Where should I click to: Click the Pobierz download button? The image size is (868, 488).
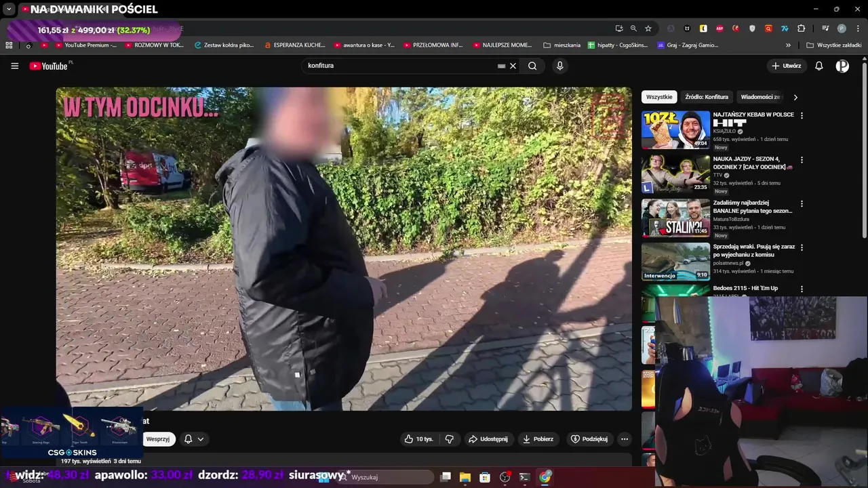tap(538, 439)
